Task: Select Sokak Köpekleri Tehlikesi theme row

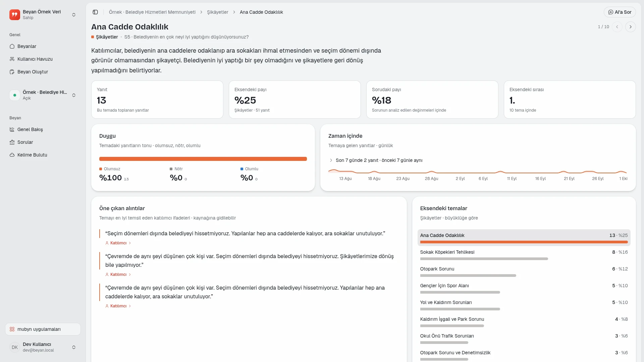Action: click(524, 255)
